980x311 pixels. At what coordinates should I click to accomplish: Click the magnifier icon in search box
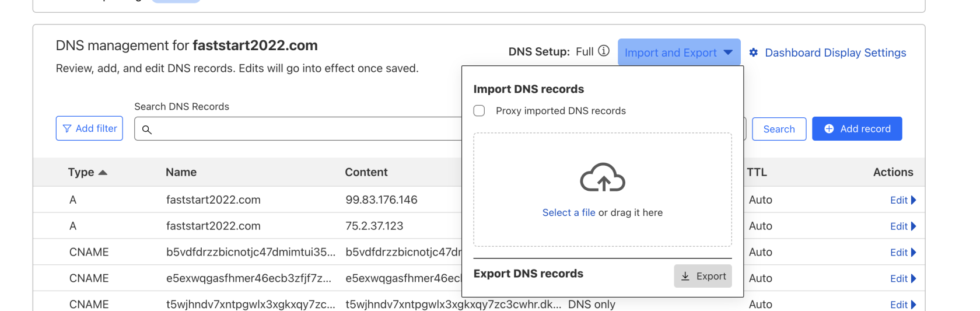147,130
